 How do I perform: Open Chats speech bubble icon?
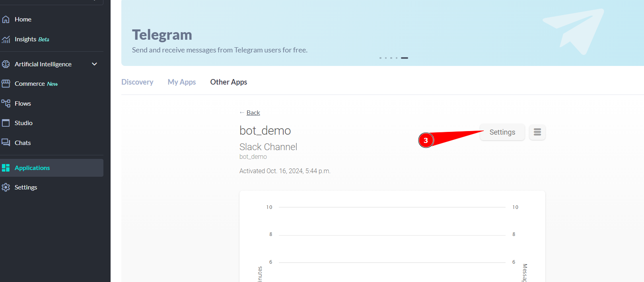(6, 143)
